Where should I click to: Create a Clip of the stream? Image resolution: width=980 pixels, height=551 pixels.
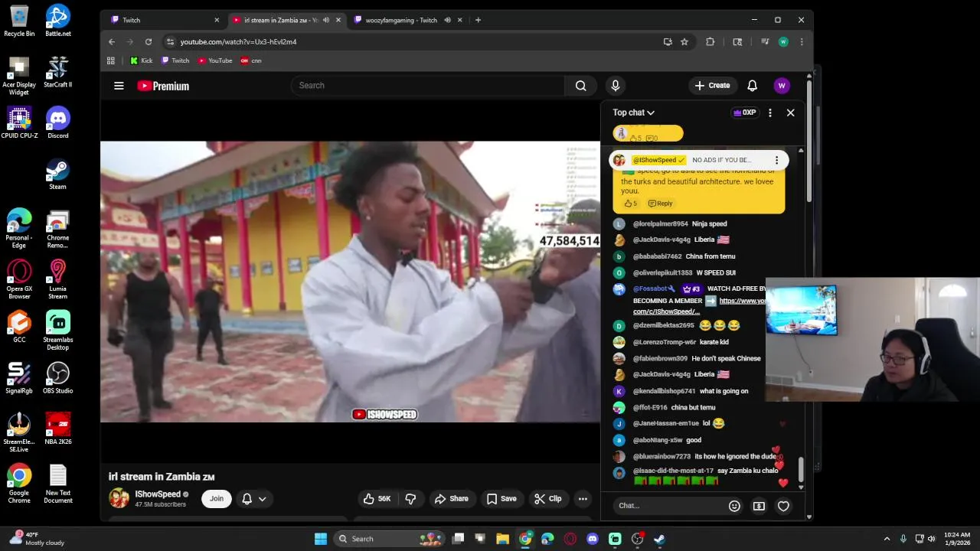pos(548,499)
